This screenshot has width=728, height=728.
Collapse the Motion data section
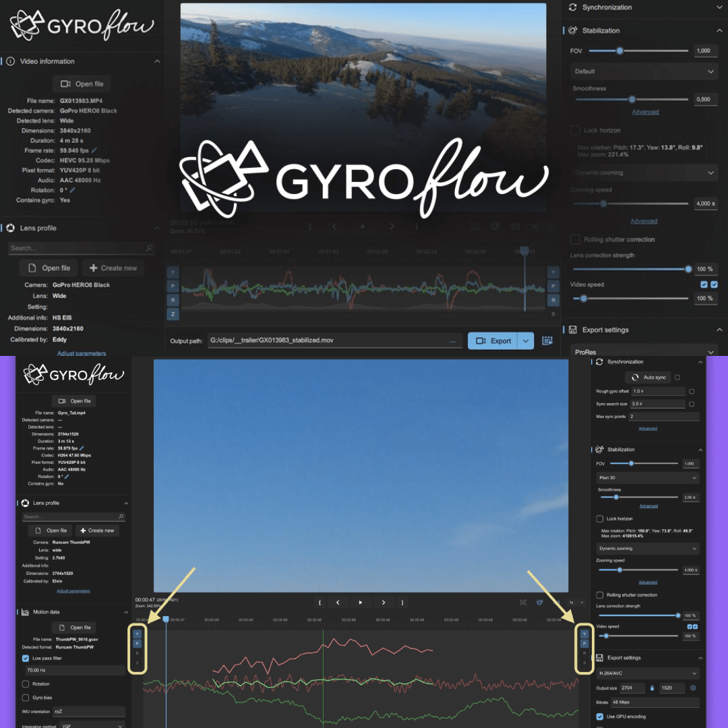point(125,612)
